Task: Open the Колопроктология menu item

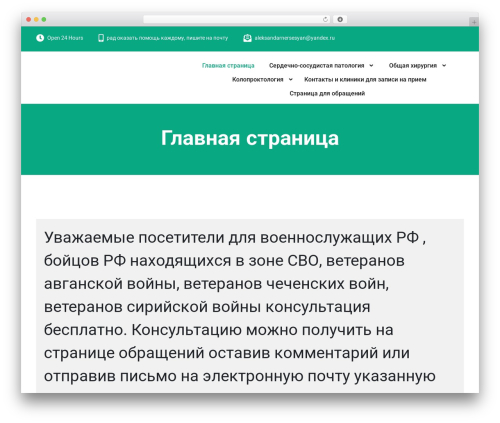Action: pos(258,79)
